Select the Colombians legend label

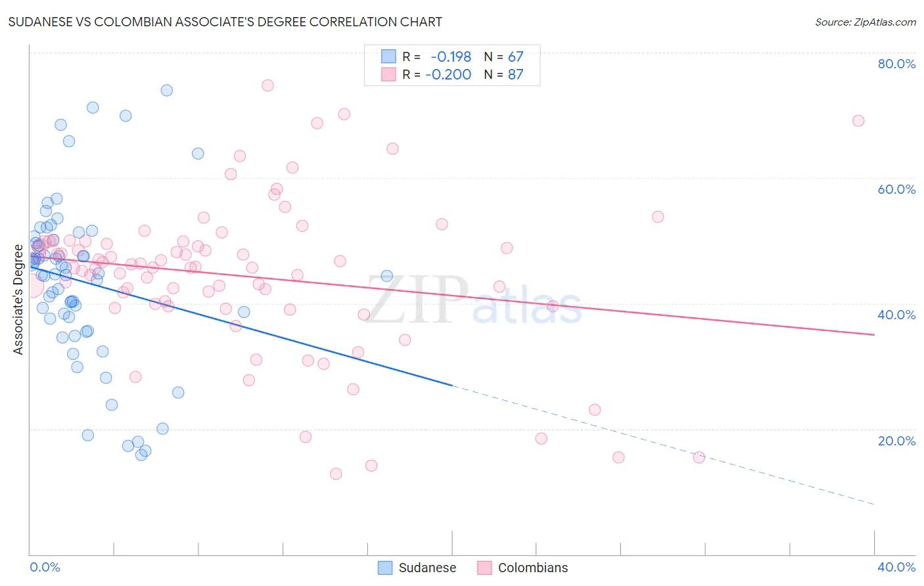(x=533, y=568)
